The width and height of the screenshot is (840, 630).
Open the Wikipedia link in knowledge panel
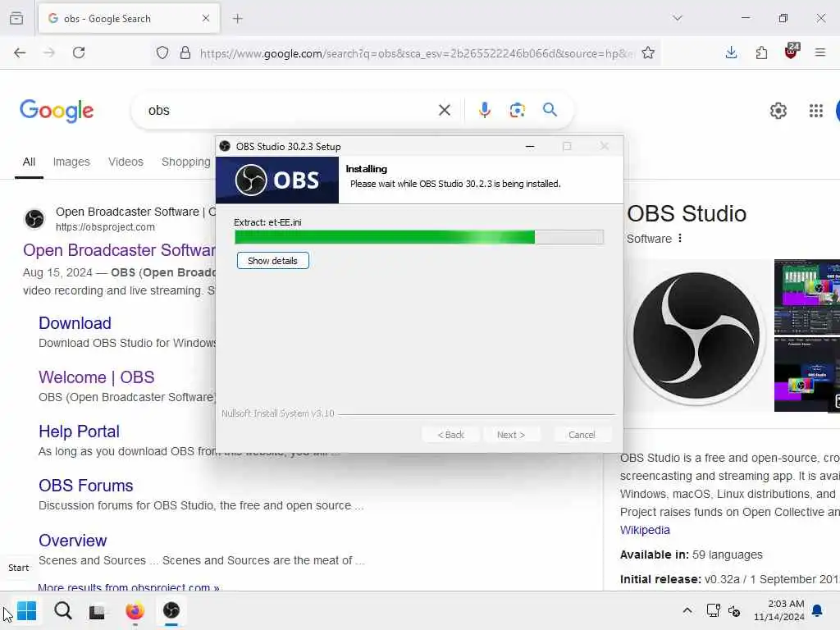645,530
